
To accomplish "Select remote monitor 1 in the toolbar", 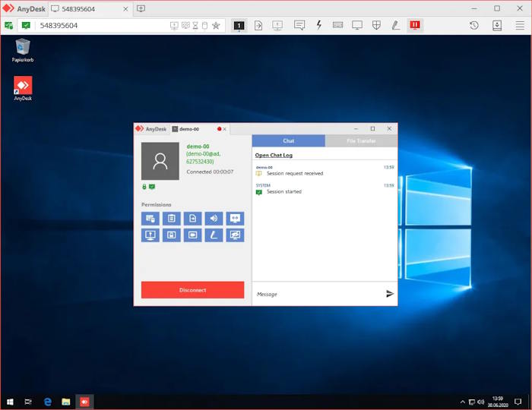I will pyautogui.click(x=239, y=25).
